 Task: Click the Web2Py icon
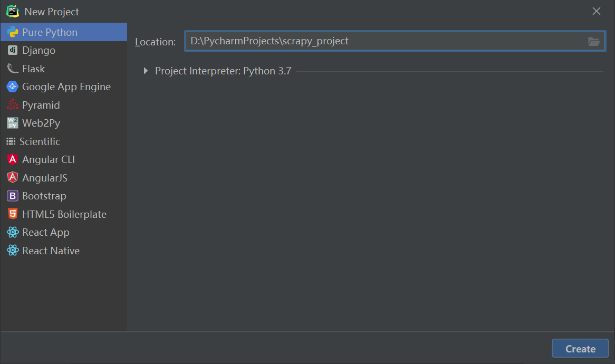point(13,123)
